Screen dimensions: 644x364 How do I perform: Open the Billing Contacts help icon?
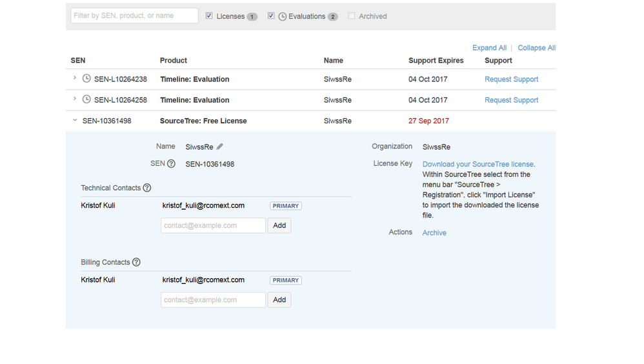[x=136, y=262]
